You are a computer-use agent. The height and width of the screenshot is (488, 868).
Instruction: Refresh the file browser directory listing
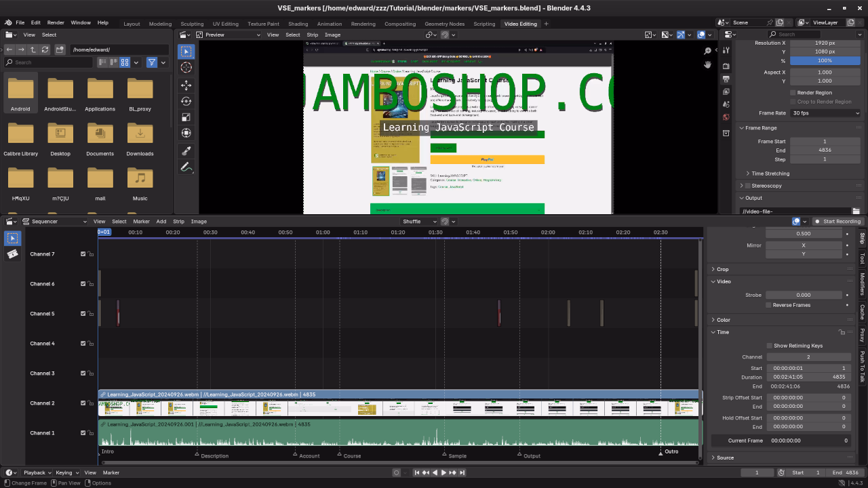coord(45,49)
